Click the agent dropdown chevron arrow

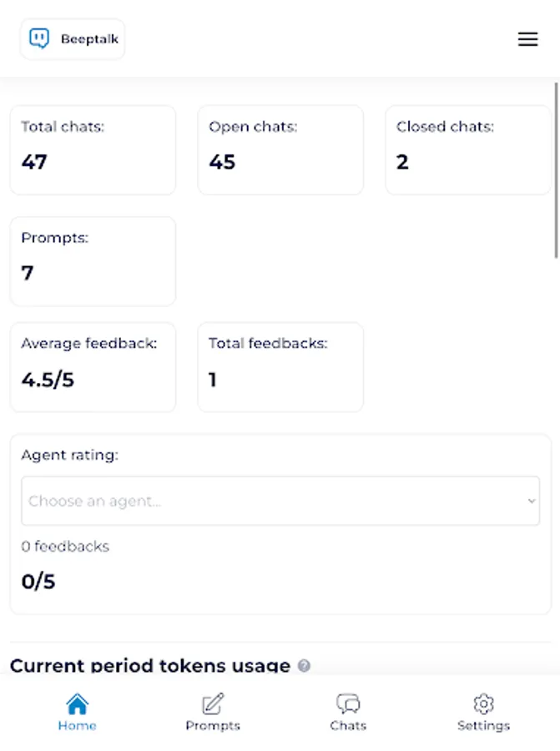pos(532,501)
